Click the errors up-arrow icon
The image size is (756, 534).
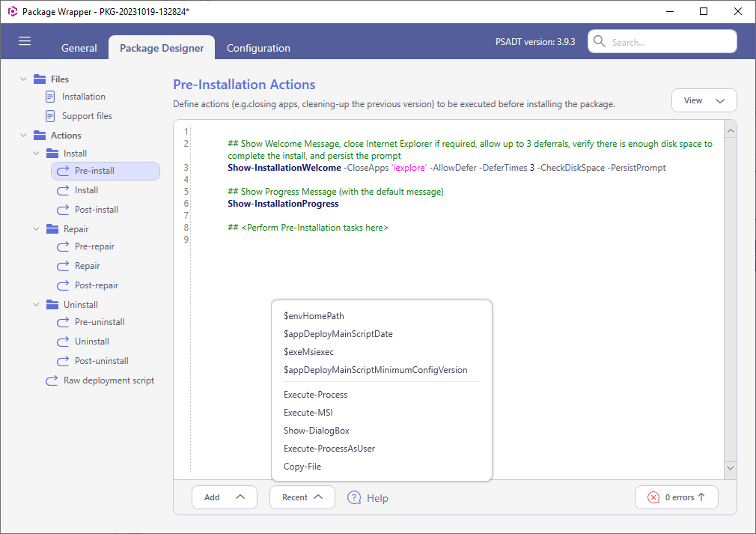point(701,497)
